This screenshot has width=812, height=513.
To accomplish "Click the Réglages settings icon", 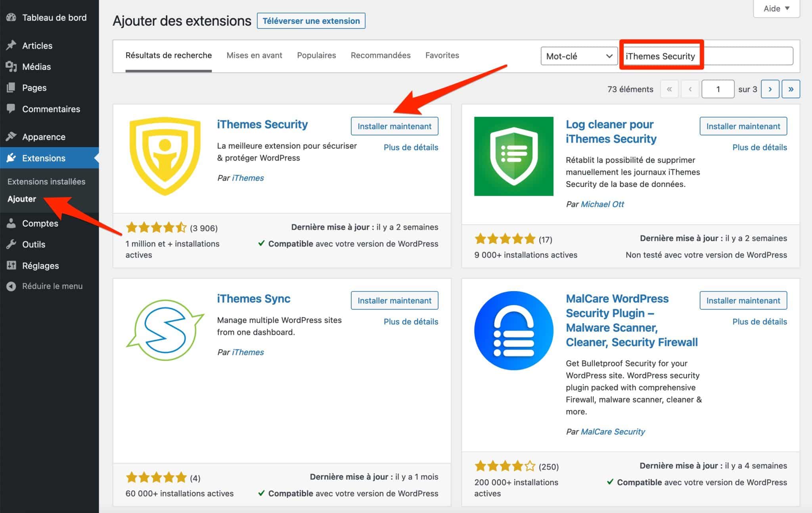I will 11,265.
